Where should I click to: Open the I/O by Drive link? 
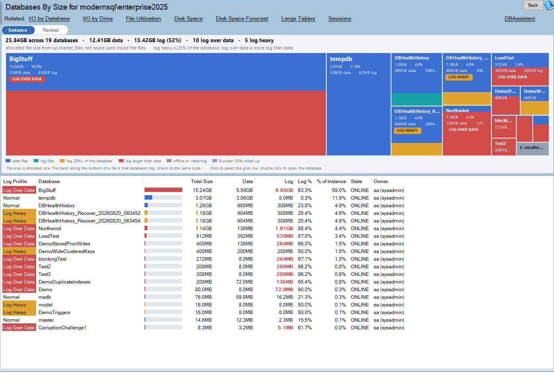click(x=98, y=18)
